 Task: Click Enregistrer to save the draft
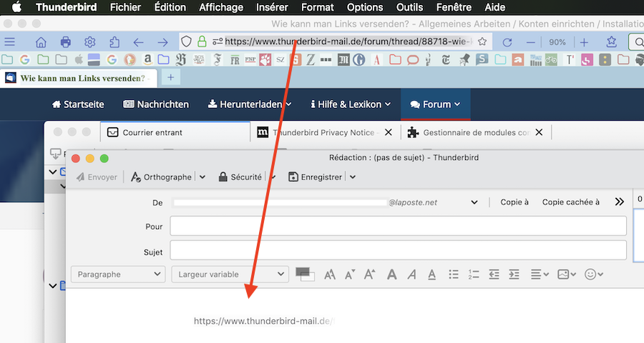tap(316, 177)
